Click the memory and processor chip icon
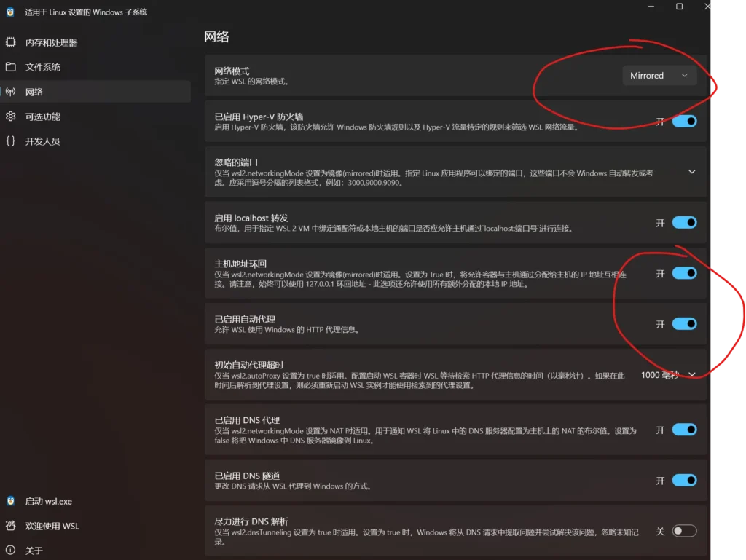The image size is (746, 560). point(10,42)
